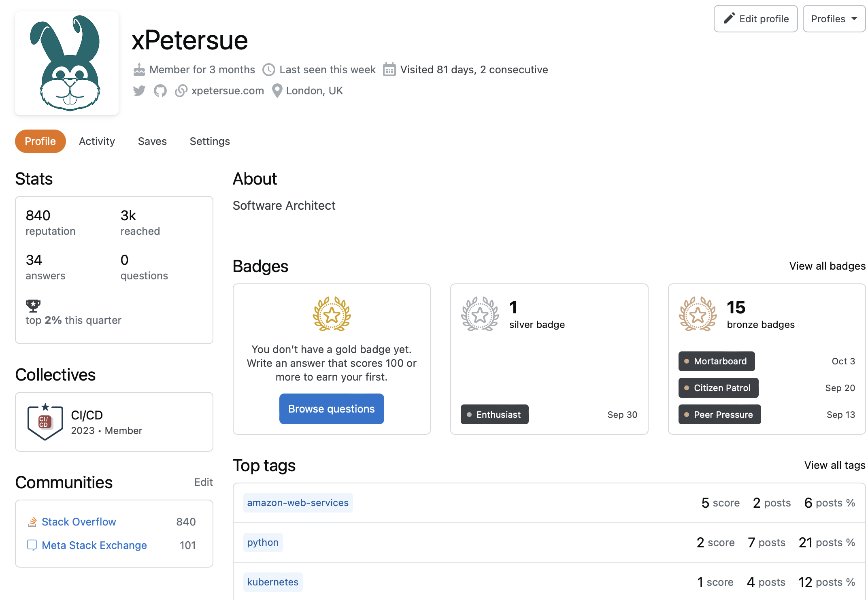This screenshot has width=868, height=600.
Task: Click the Edit profile button
Action: coord(755,19)
